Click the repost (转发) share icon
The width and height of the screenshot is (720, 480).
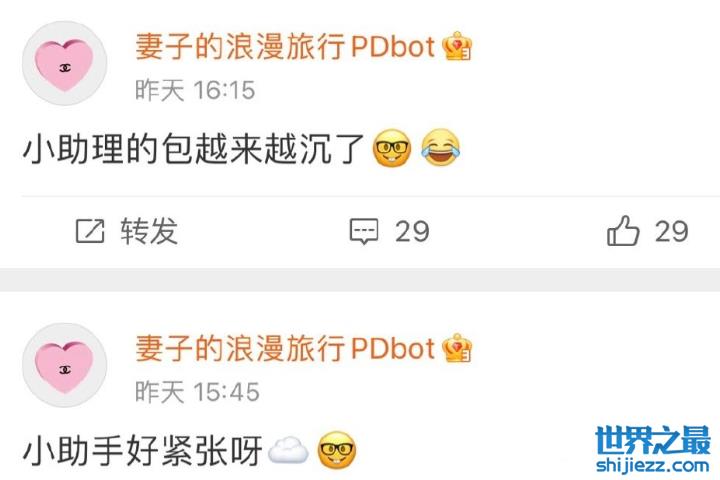pos(90,231)
